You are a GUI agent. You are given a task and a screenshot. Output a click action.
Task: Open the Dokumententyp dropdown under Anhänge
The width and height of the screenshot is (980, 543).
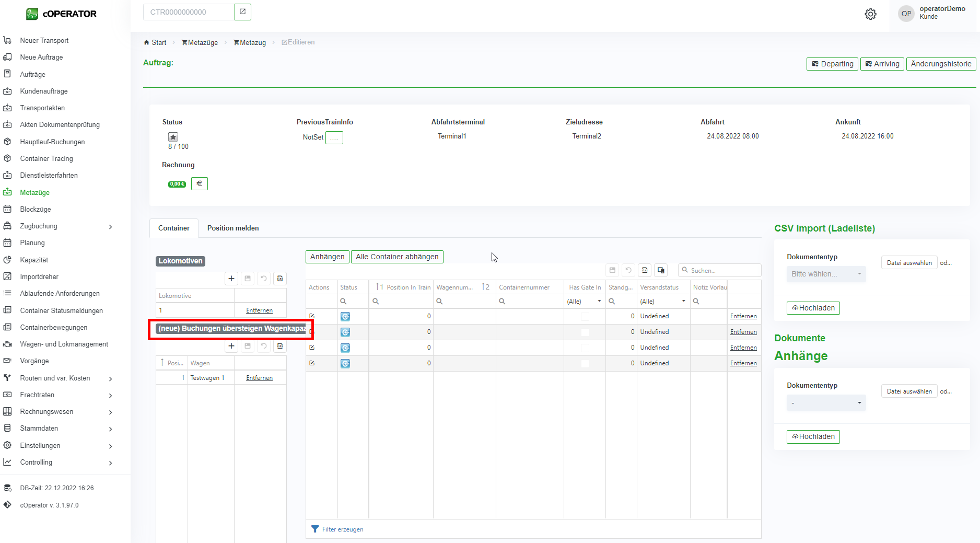826,402
